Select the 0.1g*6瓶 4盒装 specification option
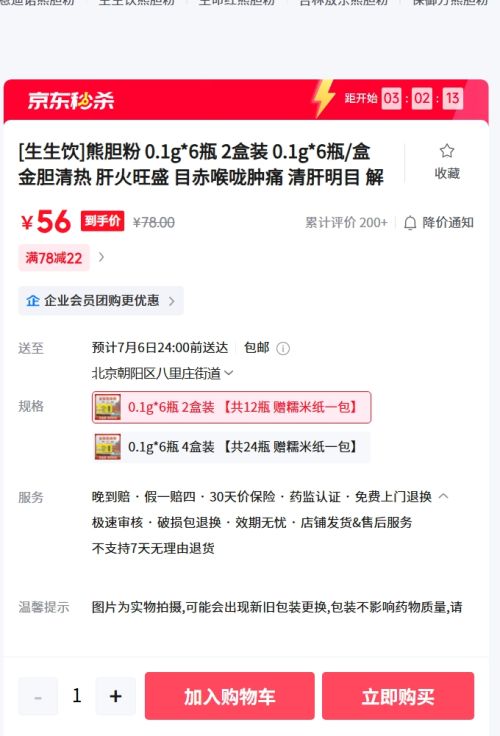Screen dimensions: 500x736 pos(231,446)
